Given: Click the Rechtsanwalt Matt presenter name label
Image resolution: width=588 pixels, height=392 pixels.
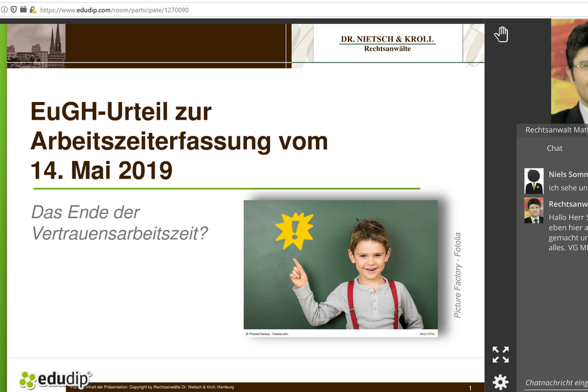Looking at the screenshot, I should tap(555, 130).
